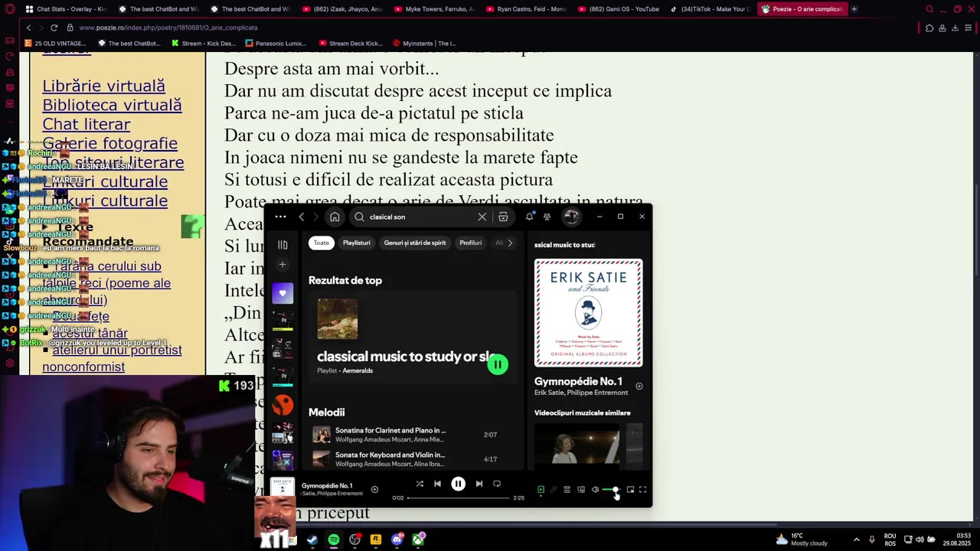Open Galerie fotografie link
The width and height of the screenshot is (980, 551).
pos(109,143)
